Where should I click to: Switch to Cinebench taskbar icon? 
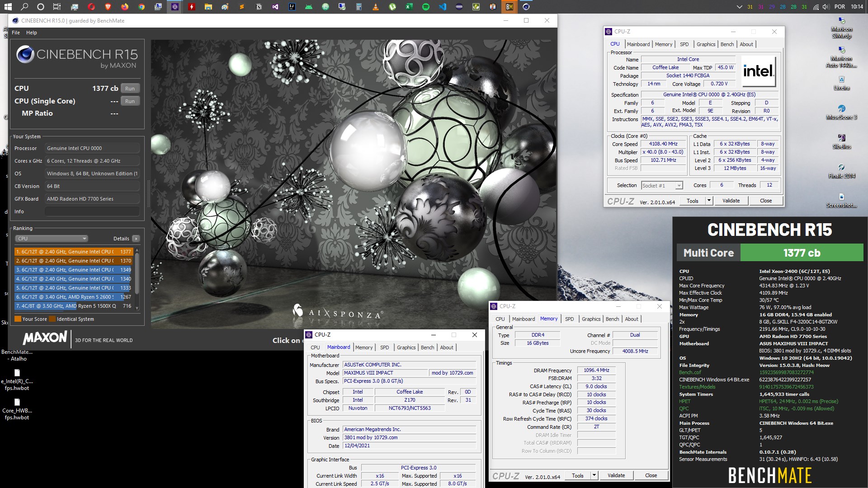[x=526, y=7]
